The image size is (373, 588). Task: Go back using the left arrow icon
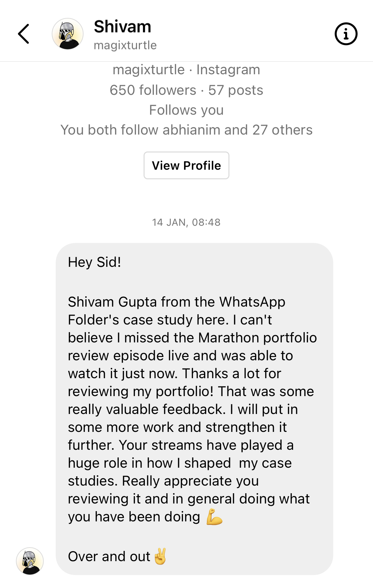tap(24, 34)
